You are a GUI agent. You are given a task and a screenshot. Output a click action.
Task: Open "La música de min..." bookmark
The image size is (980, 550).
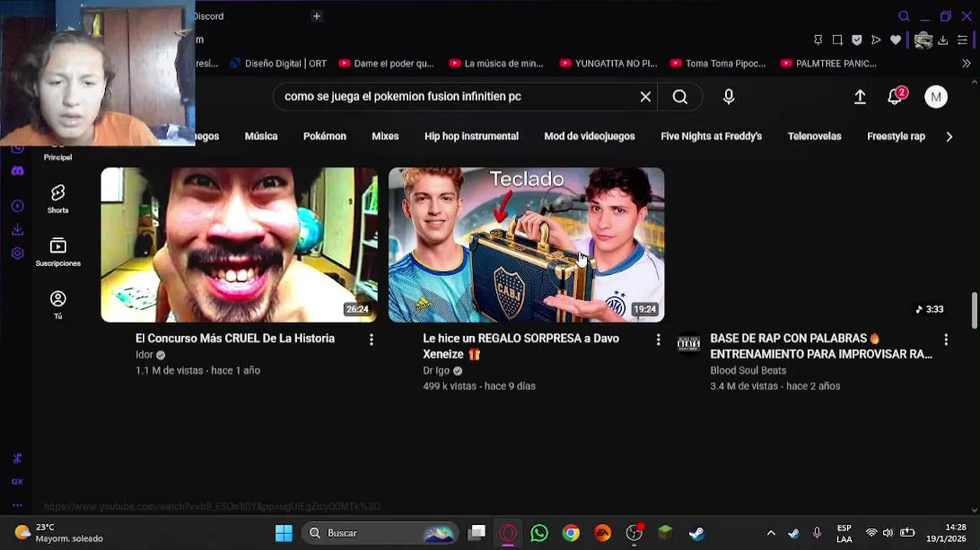pos(496,63)
